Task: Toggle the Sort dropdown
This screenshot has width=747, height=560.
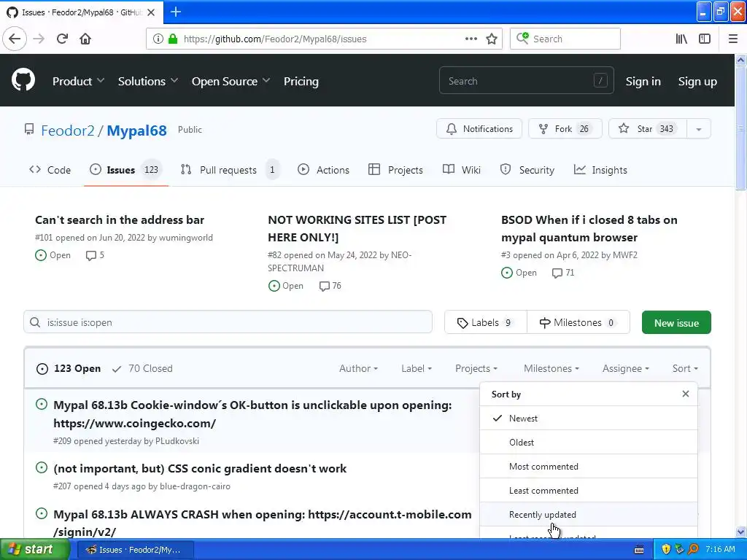Action: click(685, 368)
